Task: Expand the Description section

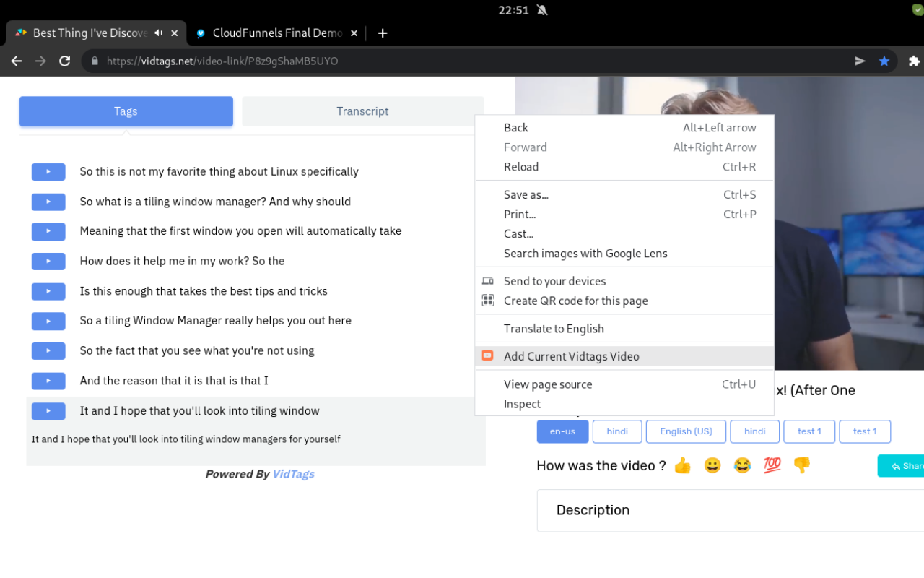Action: pos(593,510)
